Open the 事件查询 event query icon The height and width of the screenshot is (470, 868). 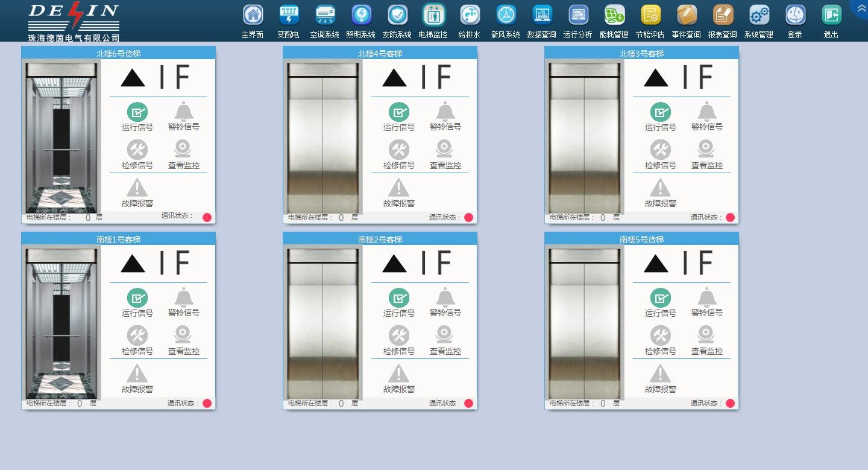coord(687,15)
